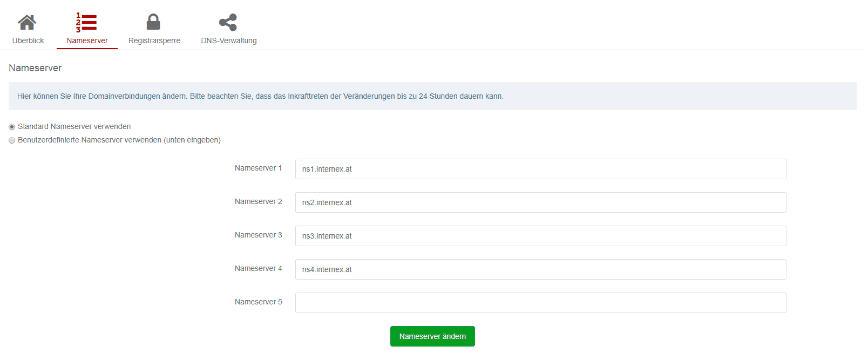Click the house icon for Überblick
The width and height of the screenshot is (868, 353).
coord(27,22)
